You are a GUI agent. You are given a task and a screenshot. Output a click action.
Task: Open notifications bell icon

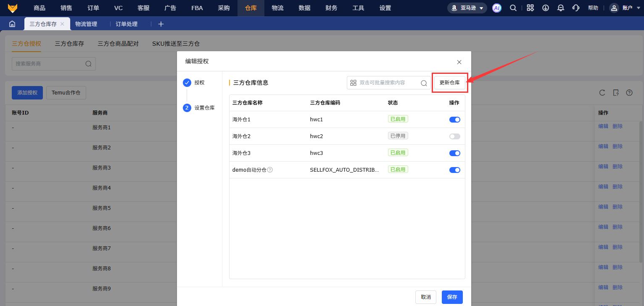[x=560, y=8]
